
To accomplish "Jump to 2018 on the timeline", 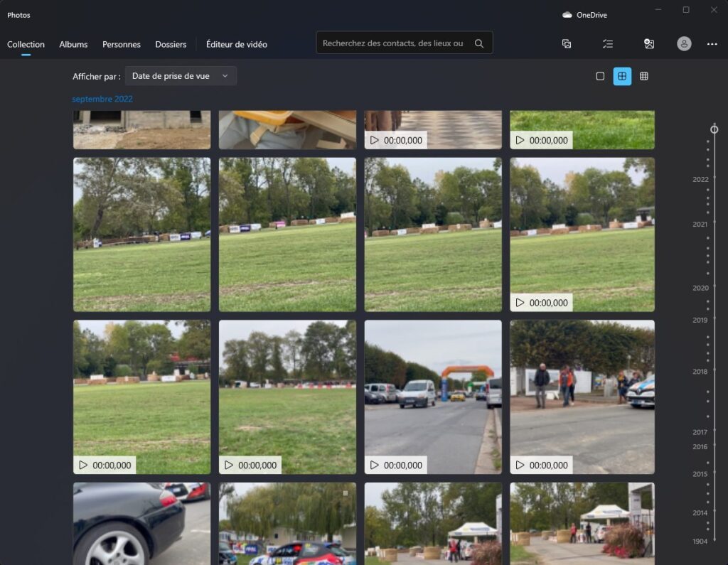I will (x=700, y=372).
